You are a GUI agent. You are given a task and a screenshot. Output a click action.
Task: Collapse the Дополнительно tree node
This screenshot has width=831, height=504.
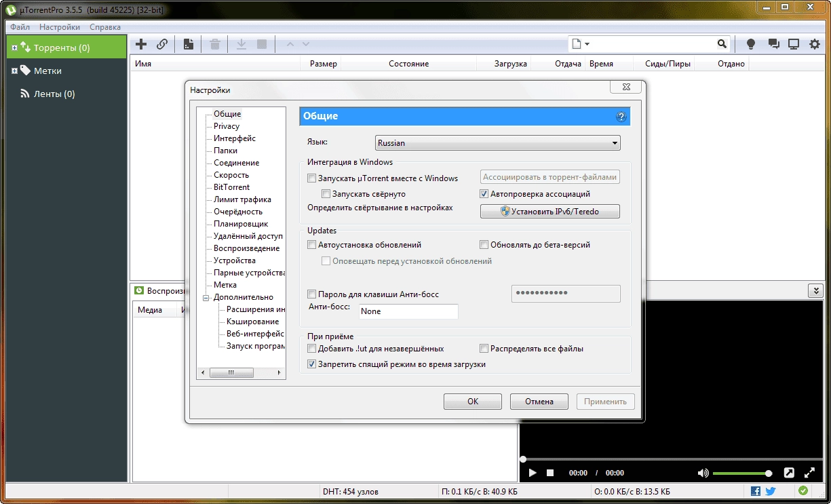[x=206, y=297]
